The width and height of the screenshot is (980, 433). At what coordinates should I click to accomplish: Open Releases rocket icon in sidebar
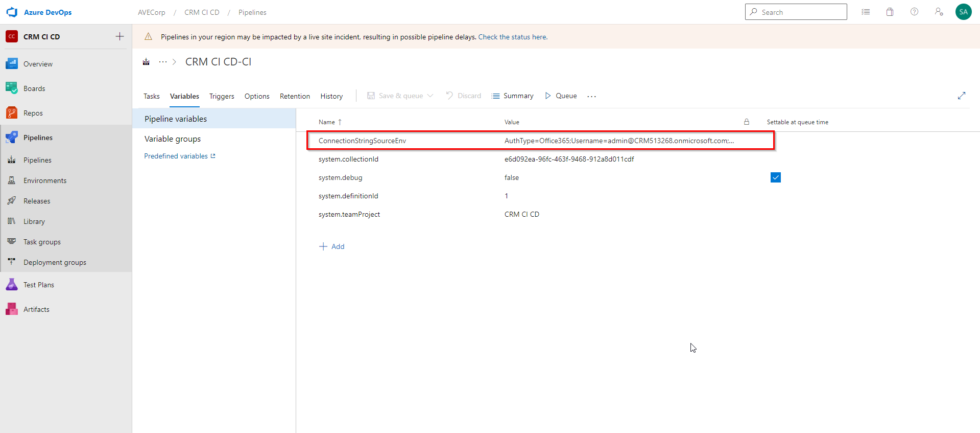(12, 201)
